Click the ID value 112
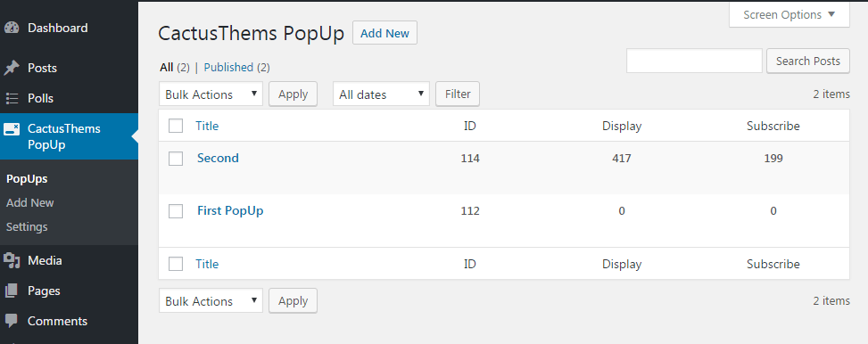The height and width of the screenshot is (344, 868). click(x=470, y=210)
